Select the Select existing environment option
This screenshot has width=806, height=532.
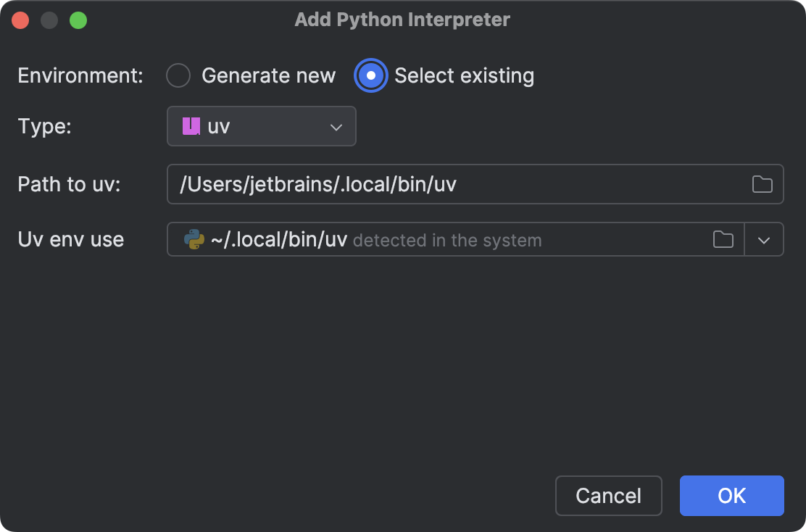coord(370,75)
